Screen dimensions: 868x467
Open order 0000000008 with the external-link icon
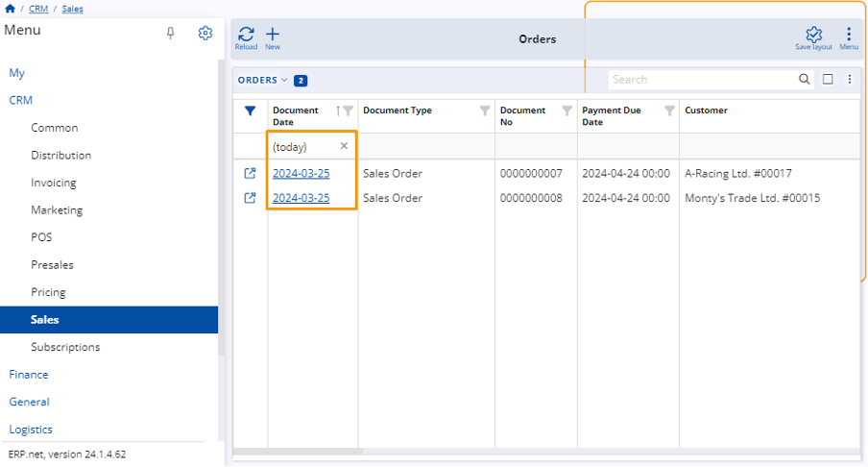[251, 198]
